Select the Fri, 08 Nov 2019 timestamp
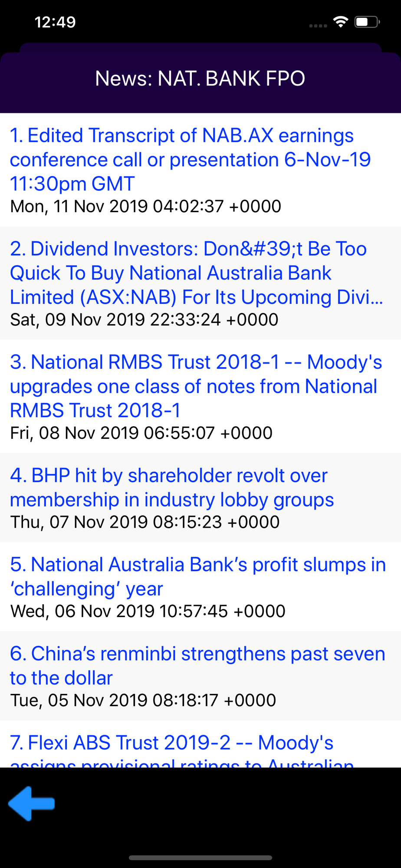This screenshot has height=868, width=401. coord(141,433)
